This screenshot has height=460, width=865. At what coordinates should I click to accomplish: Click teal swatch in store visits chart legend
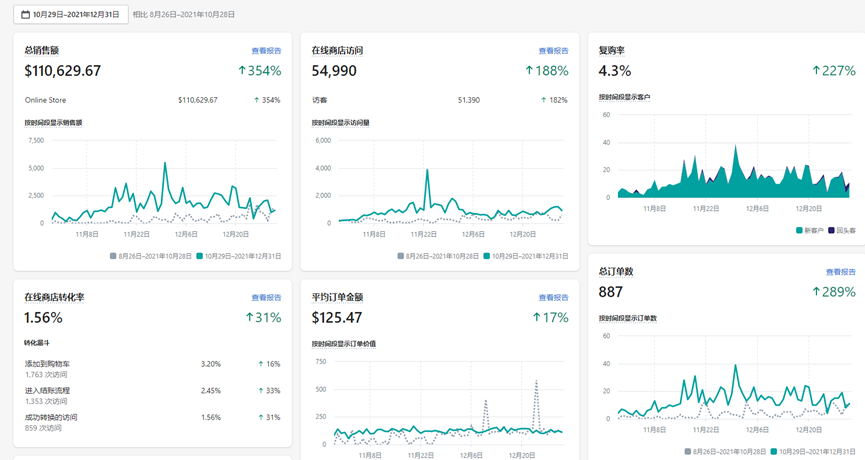487,256
